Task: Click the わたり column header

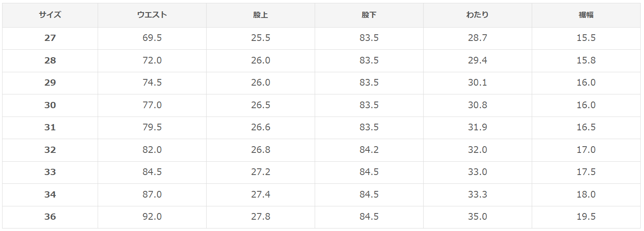Action: click(x=477, y=15)
